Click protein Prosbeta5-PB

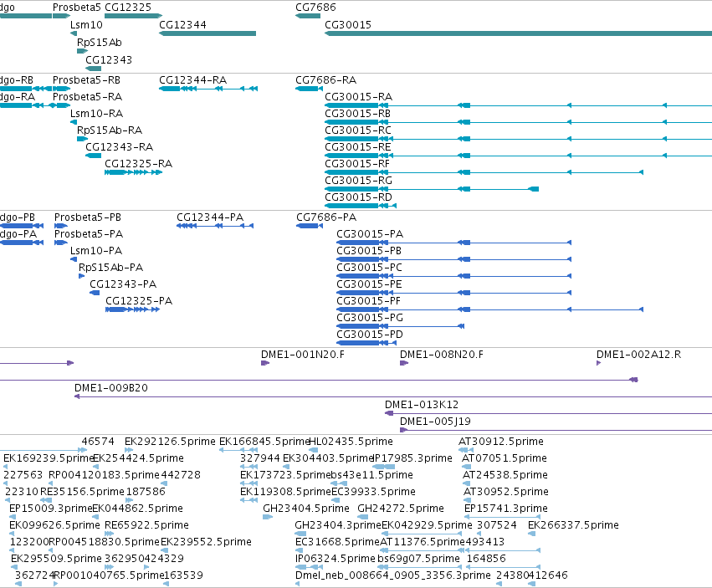click(61, 226)
